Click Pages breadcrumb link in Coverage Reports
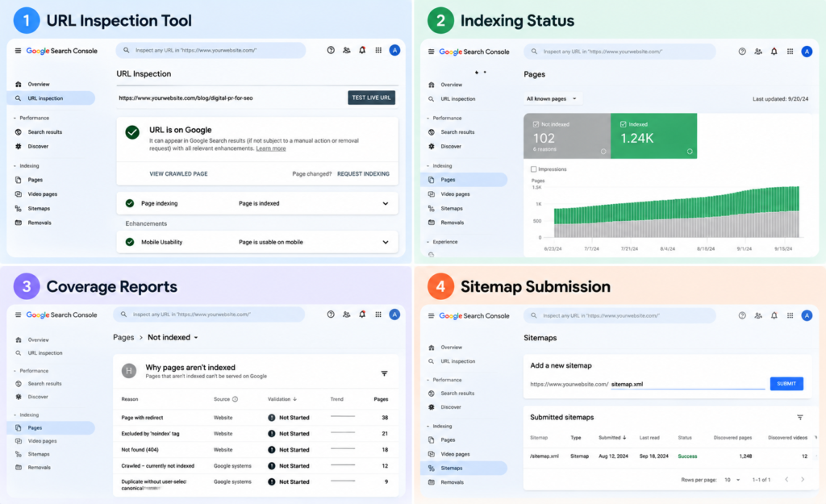Screen dimensions: 826x504 pyautogui.click(x=123, y=337)
